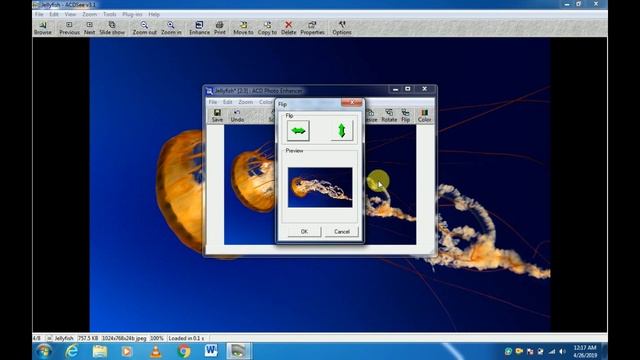The height and width of the screenshot is (360, 640).
Task: Click Move to in the ACDSee toolbar
Action: click(243, 28)
